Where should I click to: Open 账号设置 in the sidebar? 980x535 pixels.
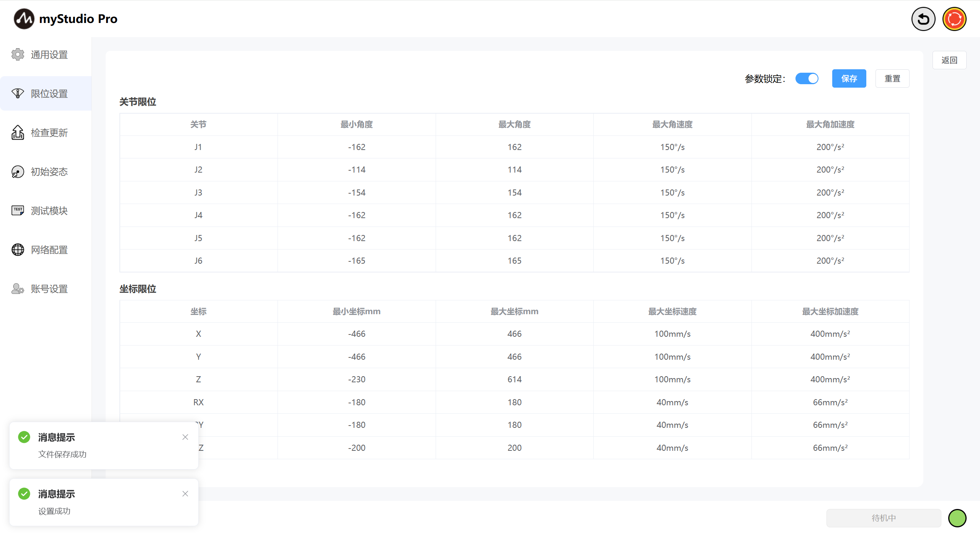pyautogui.click(x=49, y=289)
